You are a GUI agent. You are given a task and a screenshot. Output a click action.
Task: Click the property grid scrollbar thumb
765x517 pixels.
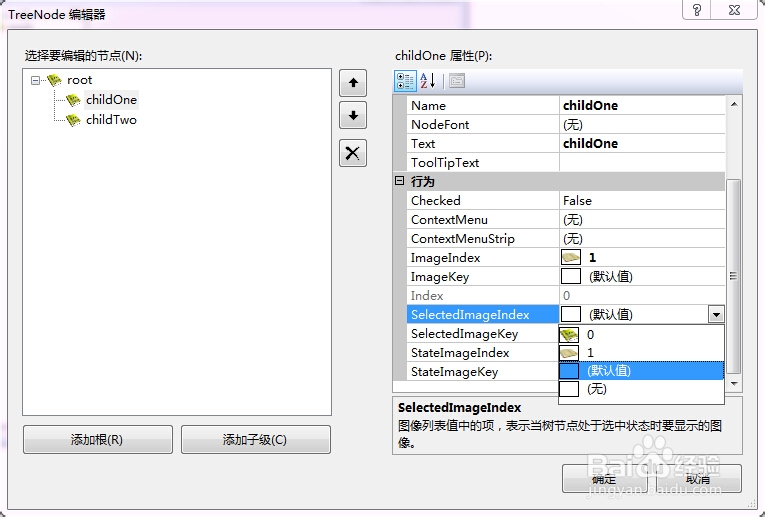point(734,276)
